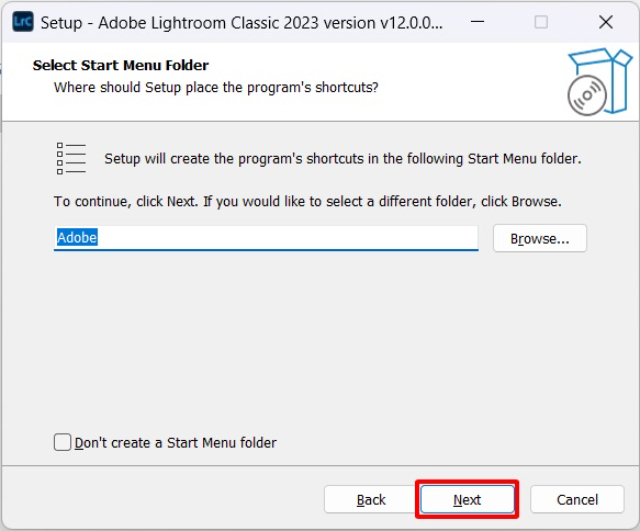Close the Lightroom Setup dialog

605,22
